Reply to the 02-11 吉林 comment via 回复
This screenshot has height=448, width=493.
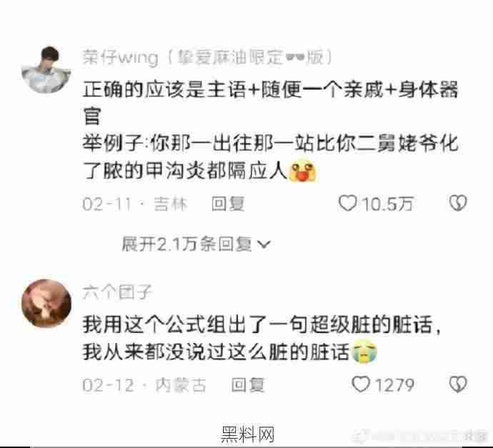pos(228,204)
